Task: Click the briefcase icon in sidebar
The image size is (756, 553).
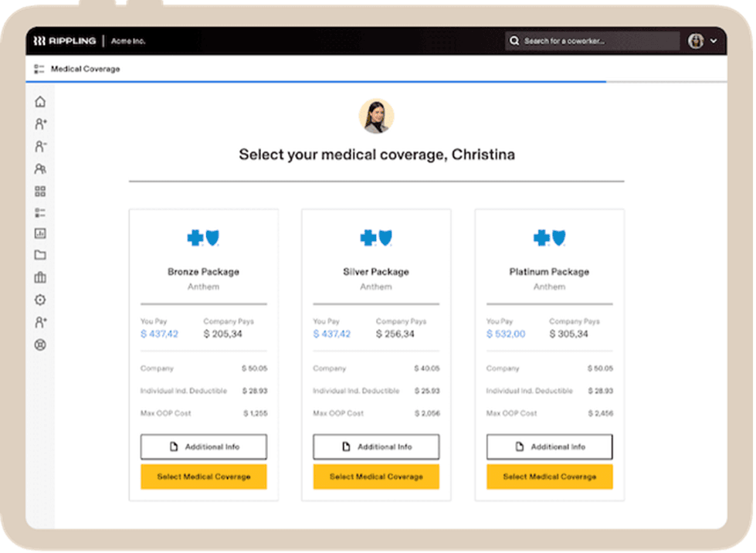Action: [40, 278]
